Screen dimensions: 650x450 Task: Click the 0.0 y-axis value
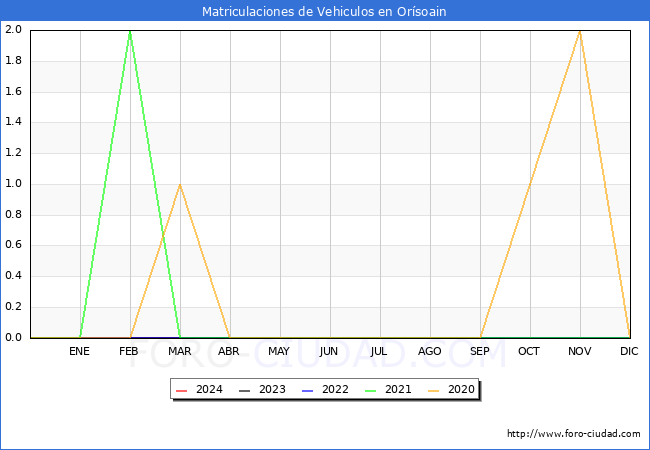pyautogui.click(x=13, y=337)
